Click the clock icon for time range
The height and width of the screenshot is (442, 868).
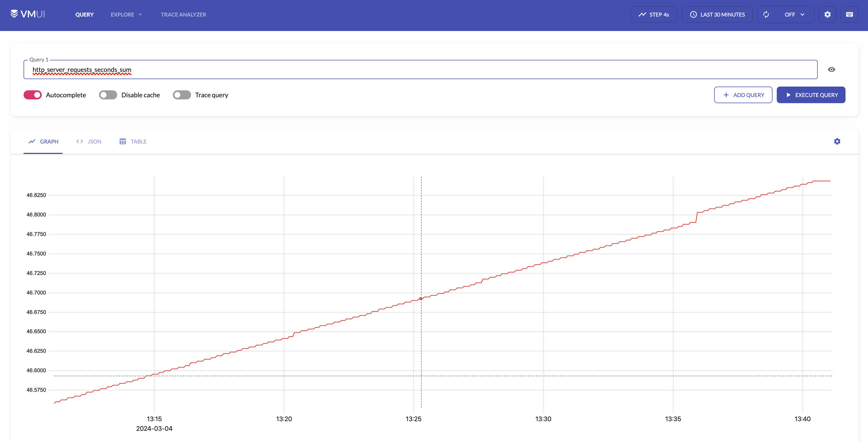(x=693, y=14)
